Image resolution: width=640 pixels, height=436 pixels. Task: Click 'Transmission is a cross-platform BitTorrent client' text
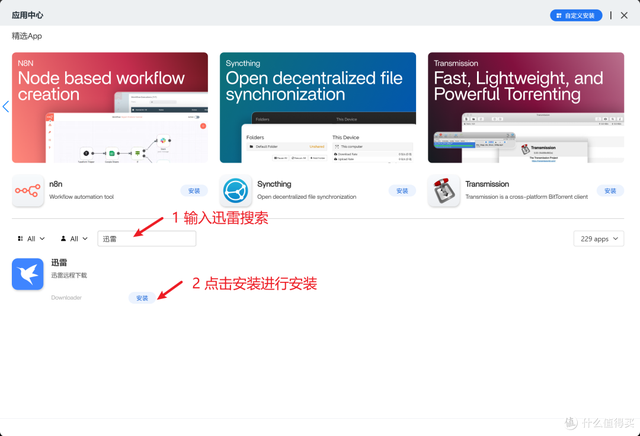pyautogui.click(x=527, y=197)
